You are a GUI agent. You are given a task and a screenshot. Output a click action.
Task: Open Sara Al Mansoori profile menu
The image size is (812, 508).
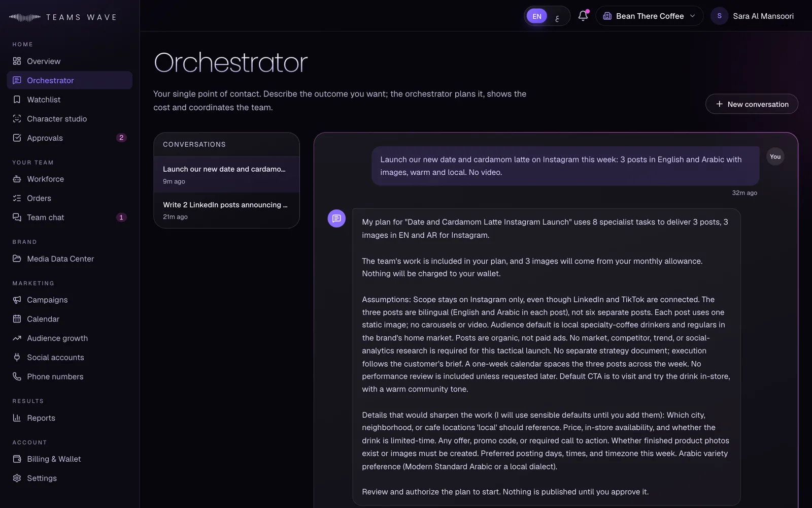coord(753,16)
